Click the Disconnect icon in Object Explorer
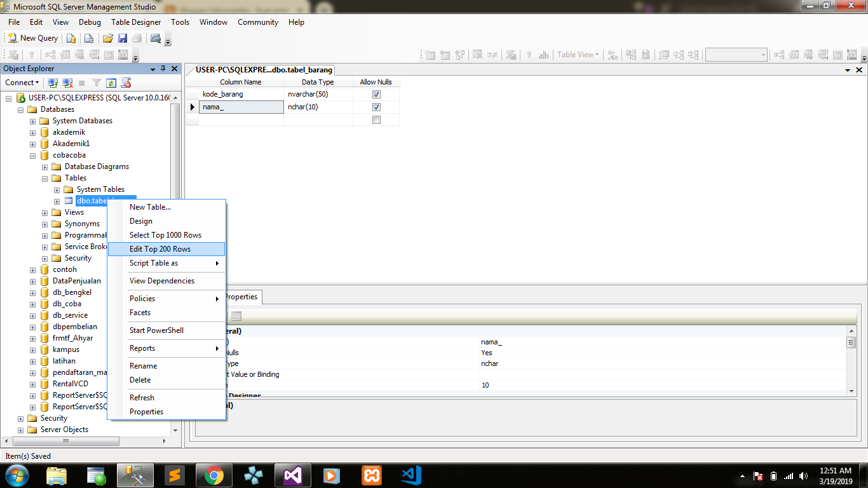Screen dimensions: 868x488 coord(67,83)
